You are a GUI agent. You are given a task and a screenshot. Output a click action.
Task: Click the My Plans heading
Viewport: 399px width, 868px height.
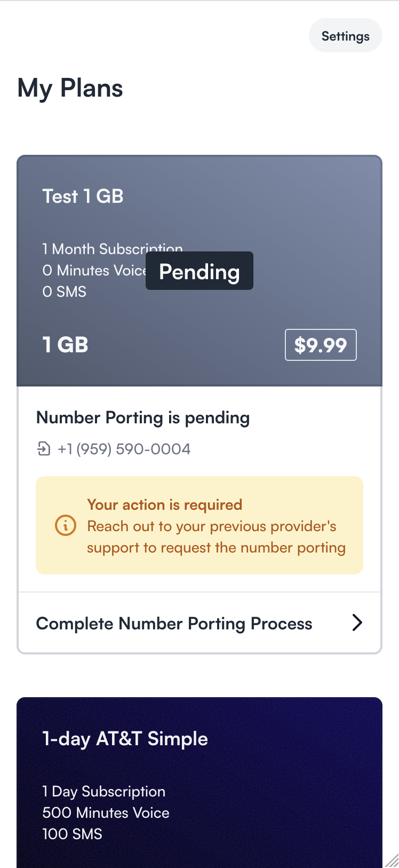(x=70, y=88)
